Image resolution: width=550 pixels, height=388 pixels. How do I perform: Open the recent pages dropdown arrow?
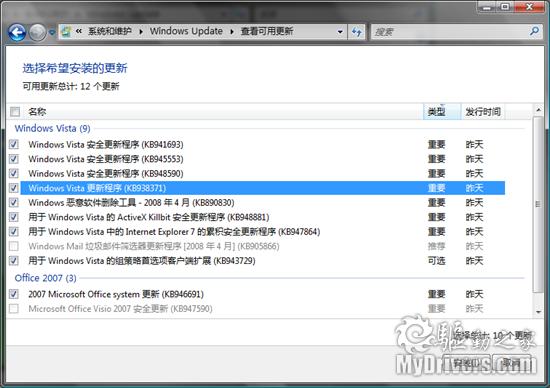52,33
